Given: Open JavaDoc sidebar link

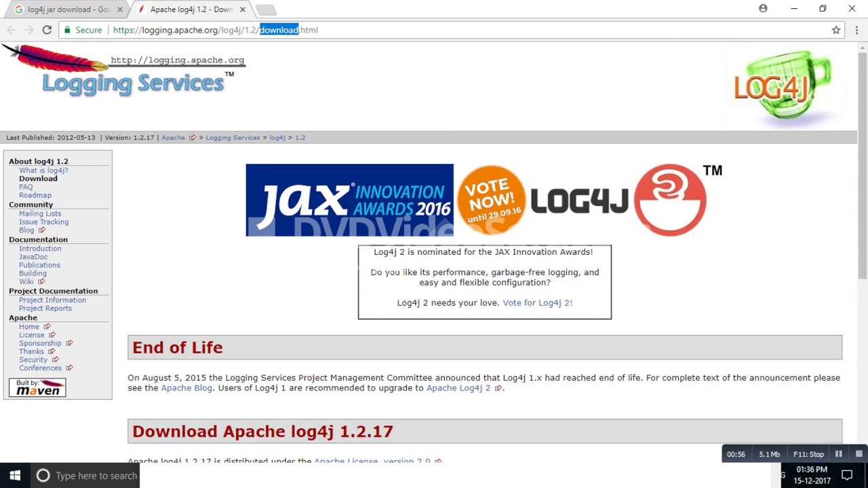Looking at the screenshot, I should (33, 257).
